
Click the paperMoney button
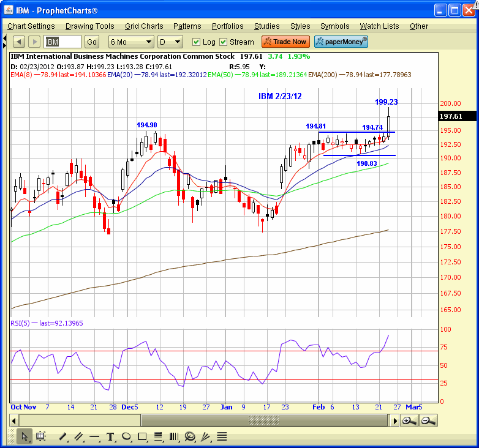(x=341, y=42)
